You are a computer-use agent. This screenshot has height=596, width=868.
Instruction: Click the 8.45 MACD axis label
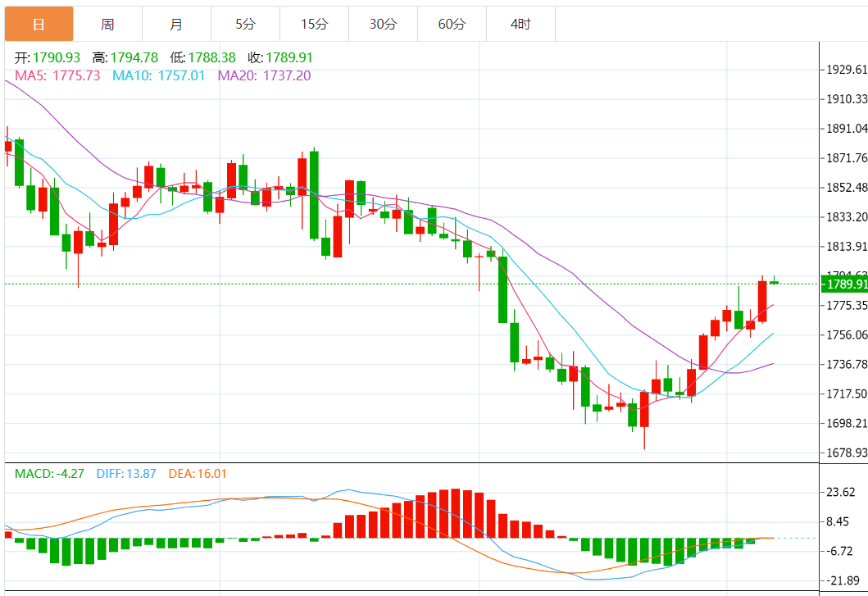tap(837, 521)
